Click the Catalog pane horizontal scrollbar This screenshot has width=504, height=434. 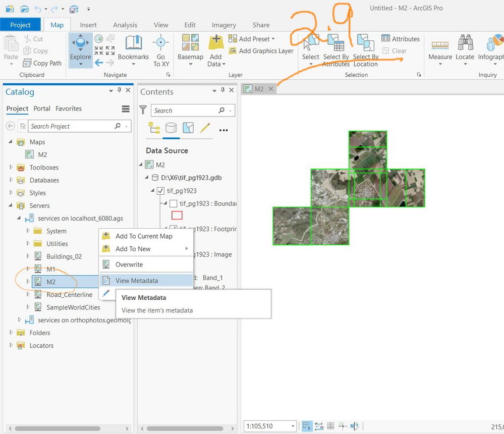58,428
